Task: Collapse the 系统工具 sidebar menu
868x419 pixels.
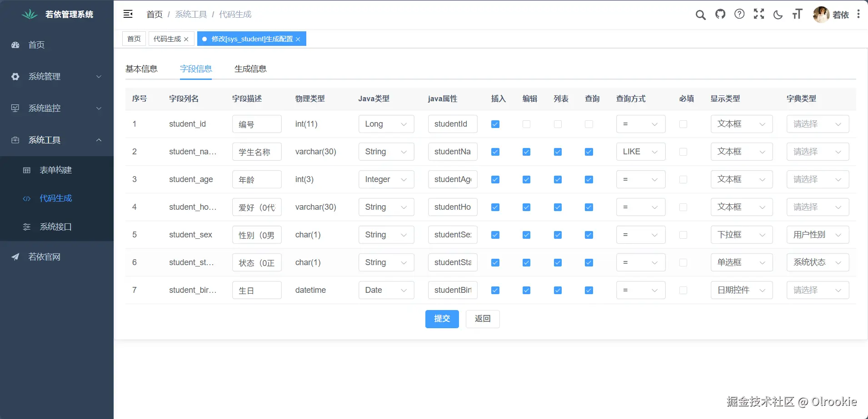Action: pyautogui.click(x=57, y=140)
